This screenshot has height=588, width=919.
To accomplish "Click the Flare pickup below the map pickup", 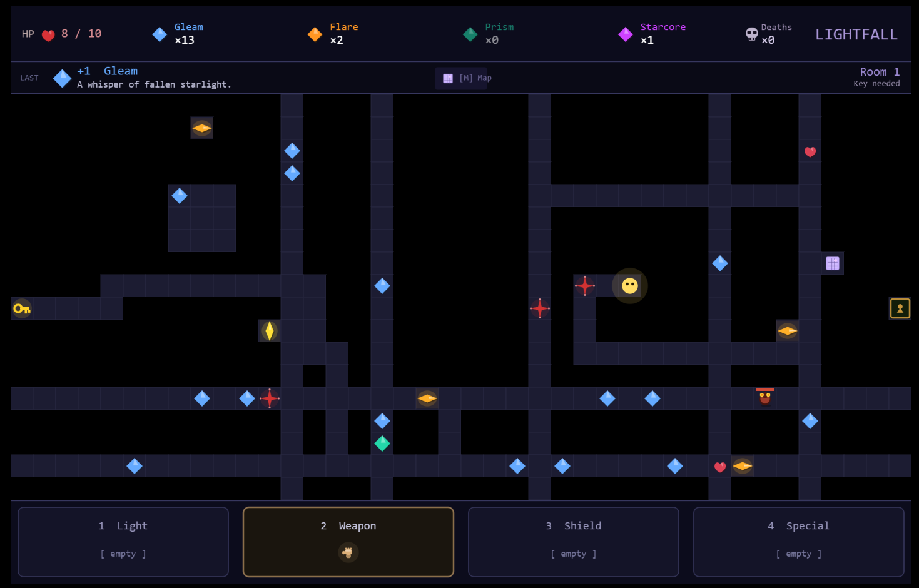I will [788, 331].
